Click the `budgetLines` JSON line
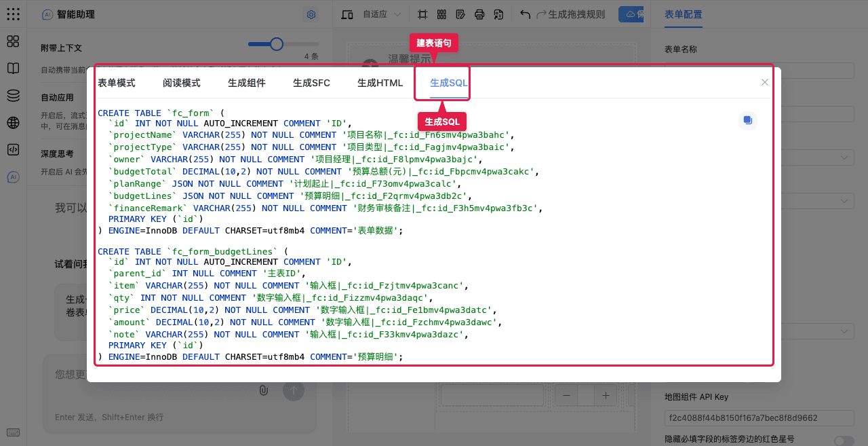868x446 pixels. (290, 196)
